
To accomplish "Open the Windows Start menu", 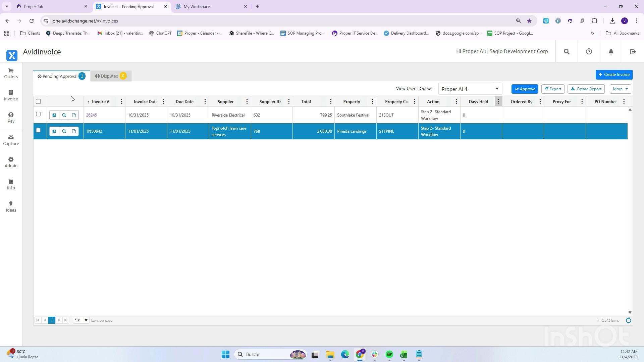I will click(x=225, y=355).
